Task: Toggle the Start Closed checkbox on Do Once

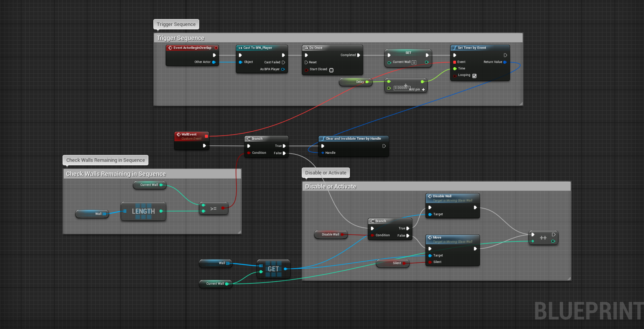Action: [x=331, y=70]
